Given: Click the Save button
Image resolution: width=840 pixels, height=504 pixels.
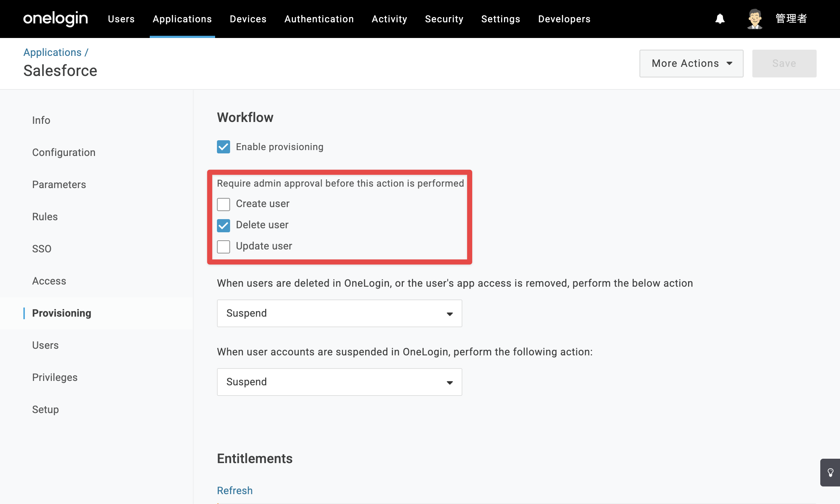Looking at the screenshot, I should (x=784, y=64).
